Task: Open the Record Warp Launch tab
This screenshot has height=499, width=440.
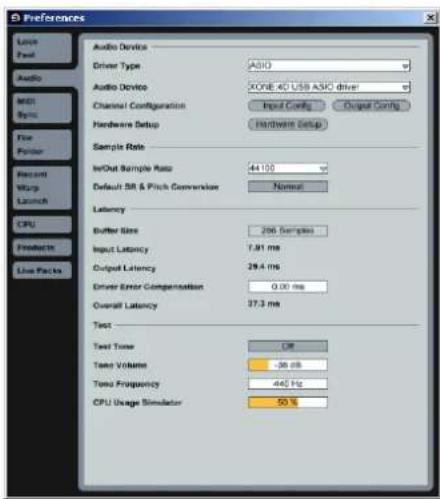Action: (x=42, y=188)
